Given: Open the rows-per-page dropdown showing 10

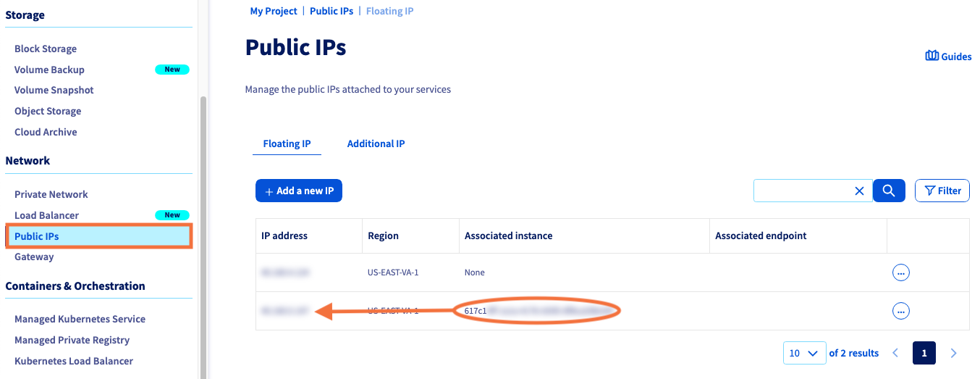Looking at the screenshot, I should [x=804, y=353].
